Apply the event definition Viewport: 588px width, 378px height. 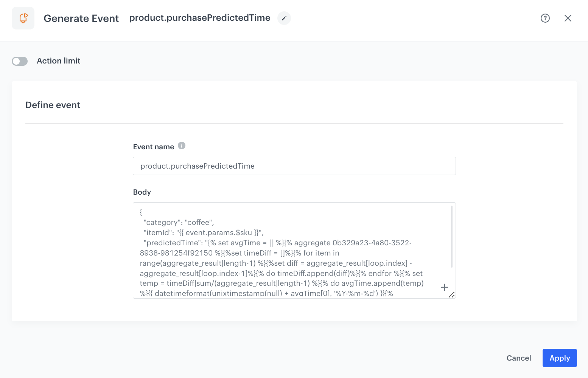(x=560, y=358)
